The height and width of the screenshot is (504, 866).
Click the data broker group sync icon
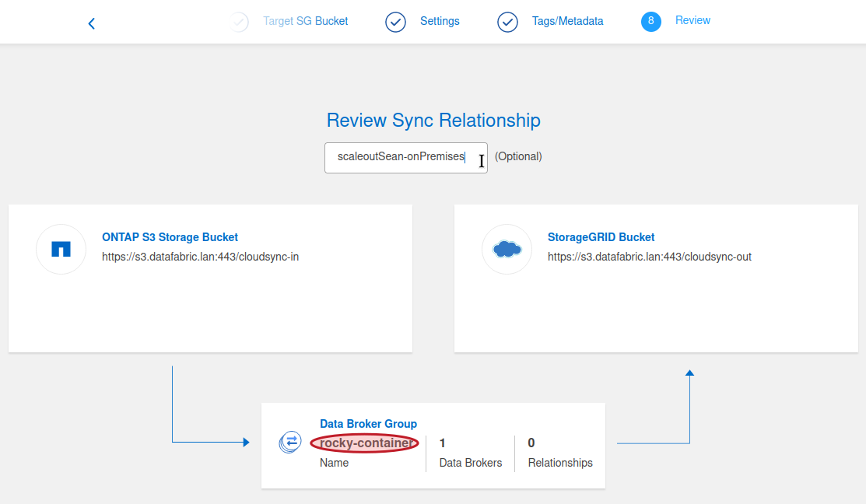(290, 443)
